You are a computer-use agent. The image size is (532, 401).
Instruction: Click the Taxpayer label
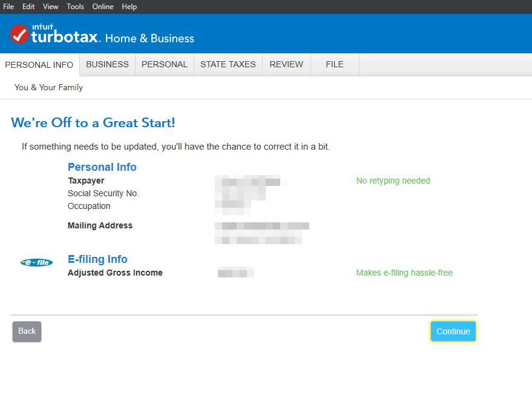(x=86, y=181)
